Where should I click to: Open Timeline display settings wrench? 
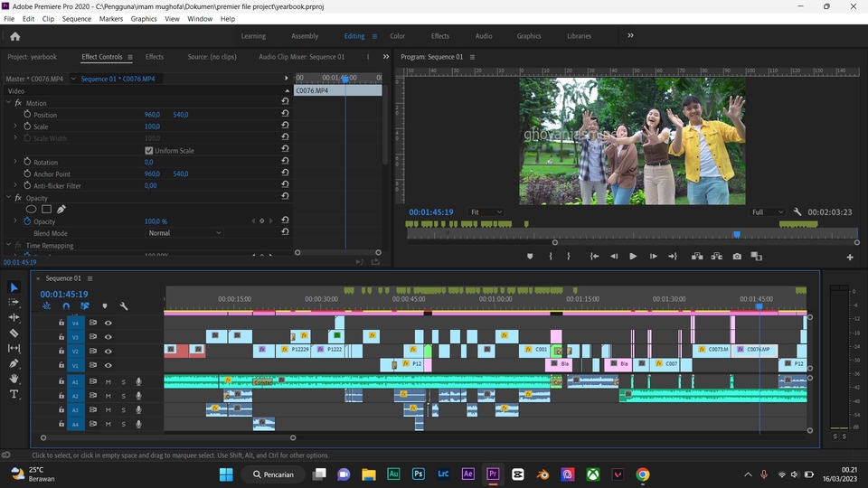[x=124, y=306]
